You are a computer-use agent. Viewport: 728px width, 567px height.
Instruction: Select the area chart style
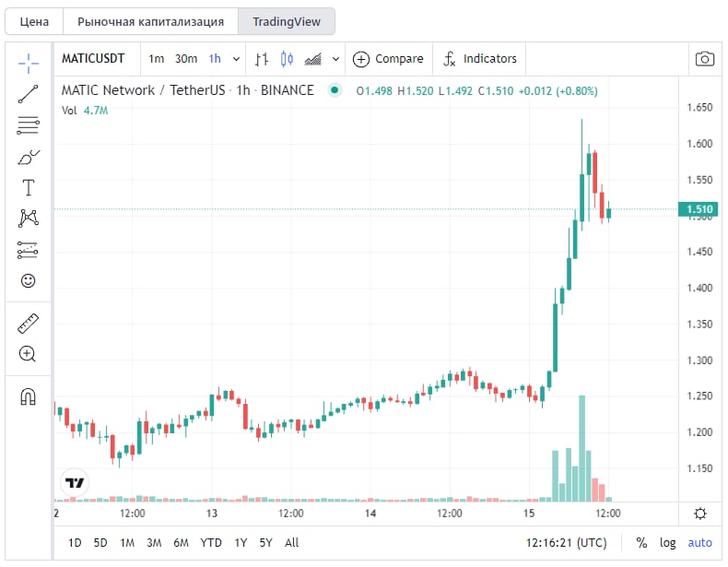[x=313, y=59]
